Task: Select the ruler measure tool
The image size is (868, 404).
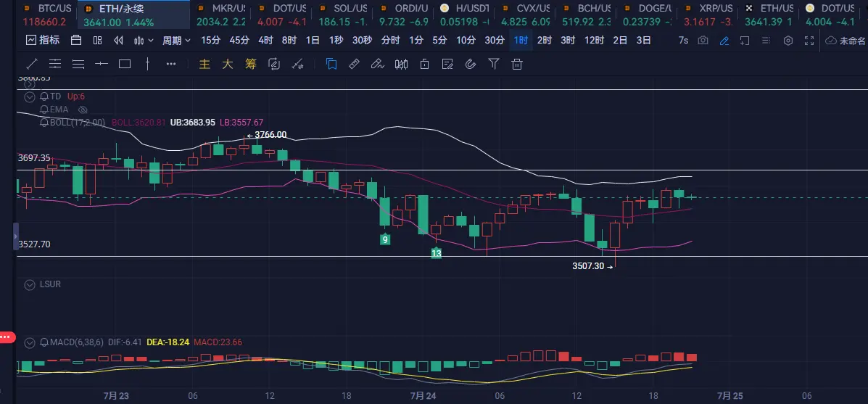Action: tap(355, 64)
